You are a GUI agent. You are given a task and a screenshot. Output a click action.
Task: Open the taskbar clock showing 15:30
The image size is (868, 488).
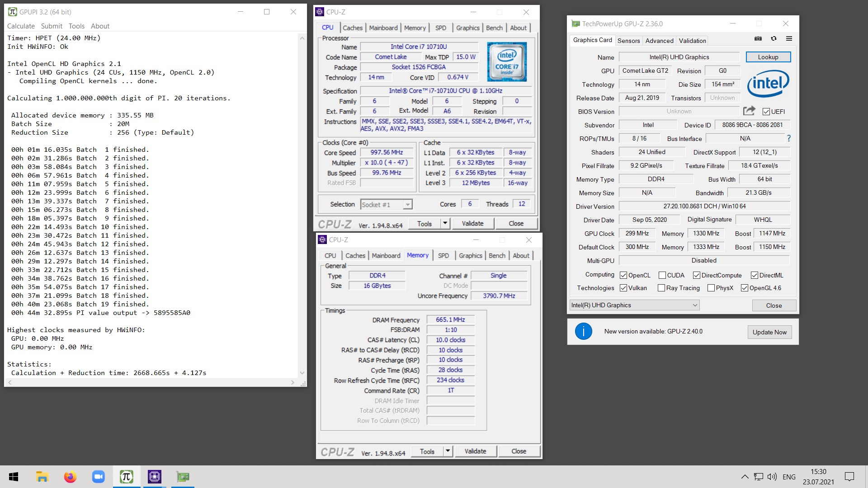click(818, 477)
